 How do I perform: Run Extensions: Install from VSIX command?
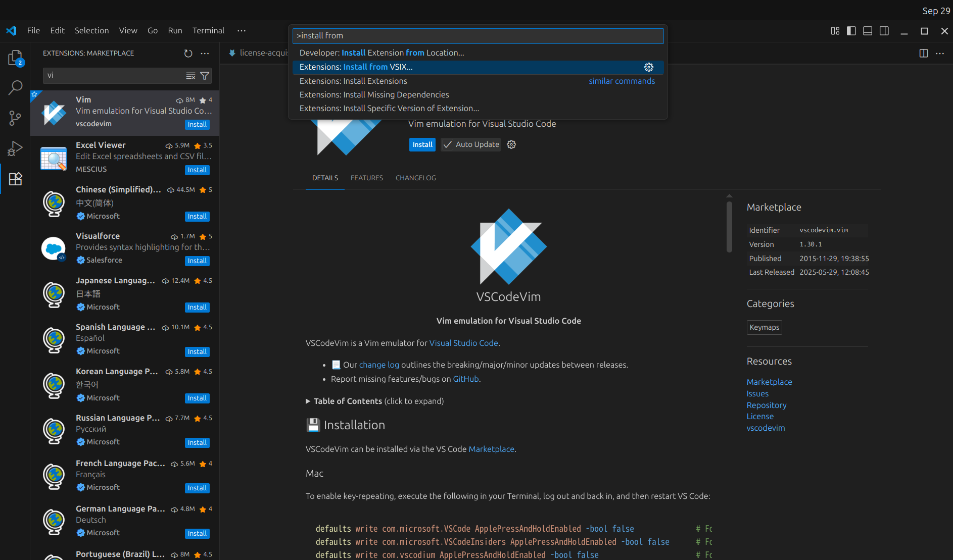[478, 67]
